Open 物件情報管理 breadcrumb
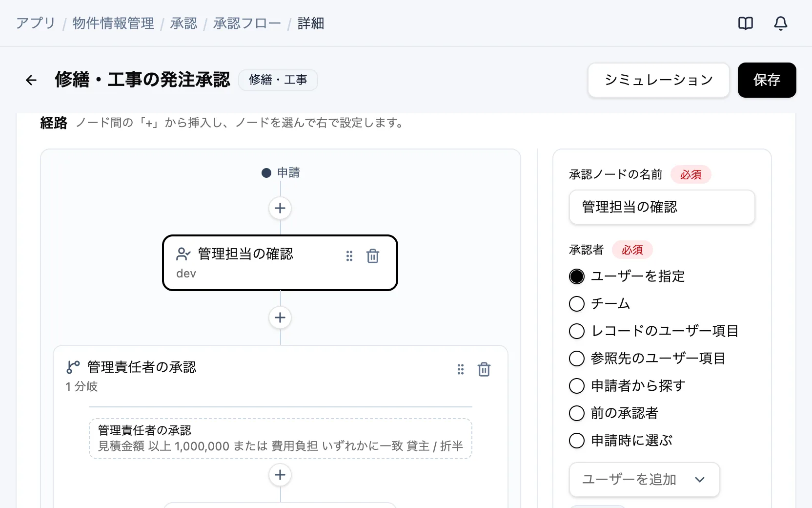This screenshot has width=812, height=508. click(113, 23)
